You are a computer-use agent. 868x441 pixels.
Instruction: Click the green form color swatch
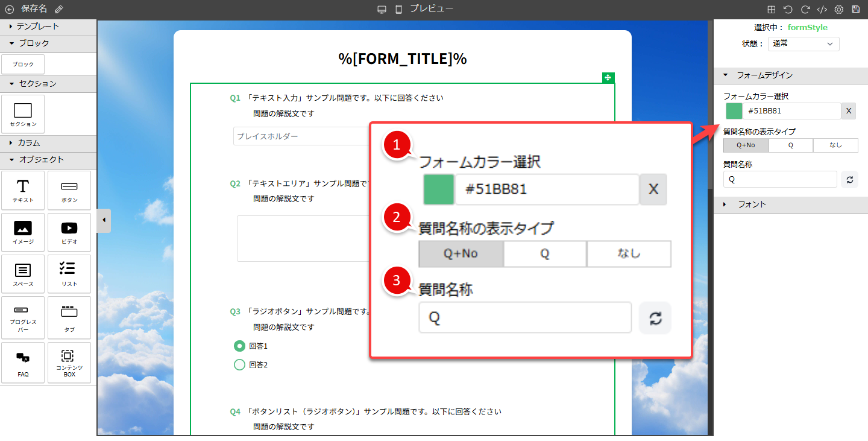click(734, 111)
